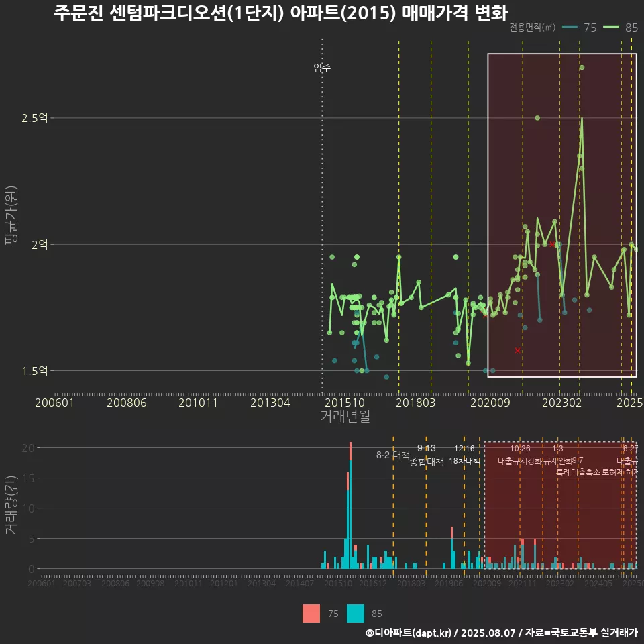Click the 12·16 policy date annotation
The image size is (644, 644).
tap(464, 449)
